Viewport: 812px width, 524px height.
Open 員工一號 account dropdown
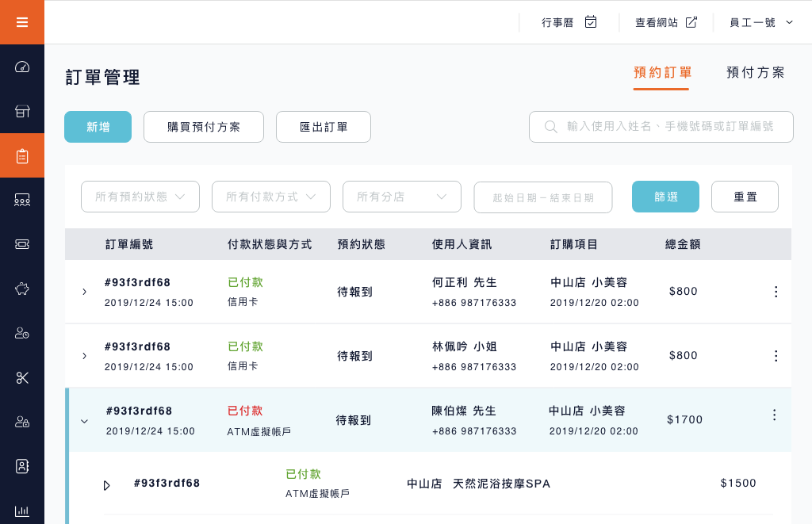761,22
